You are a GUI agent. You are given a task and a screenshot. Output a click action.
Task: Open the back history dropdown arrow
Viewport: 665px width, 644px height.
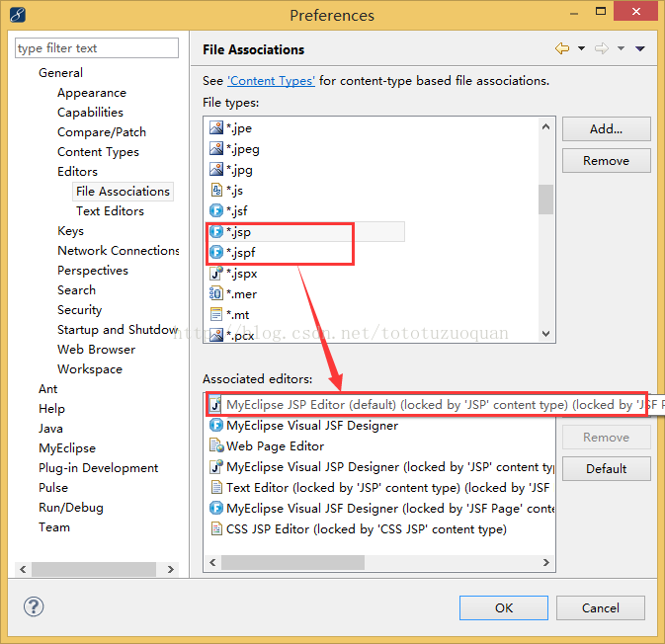pyautogui.click(x=581, y=48)
